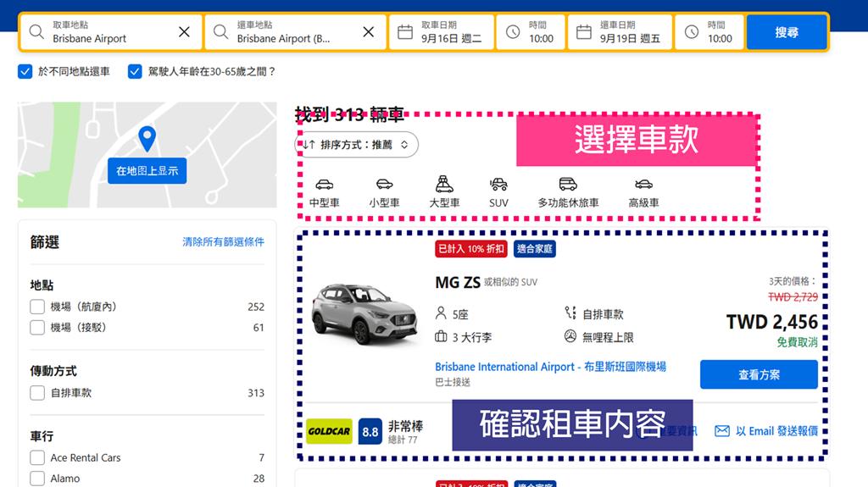868x487 pixels.
Task: Select the 中型車 car type icon
Action: click(x=325, y=185)
